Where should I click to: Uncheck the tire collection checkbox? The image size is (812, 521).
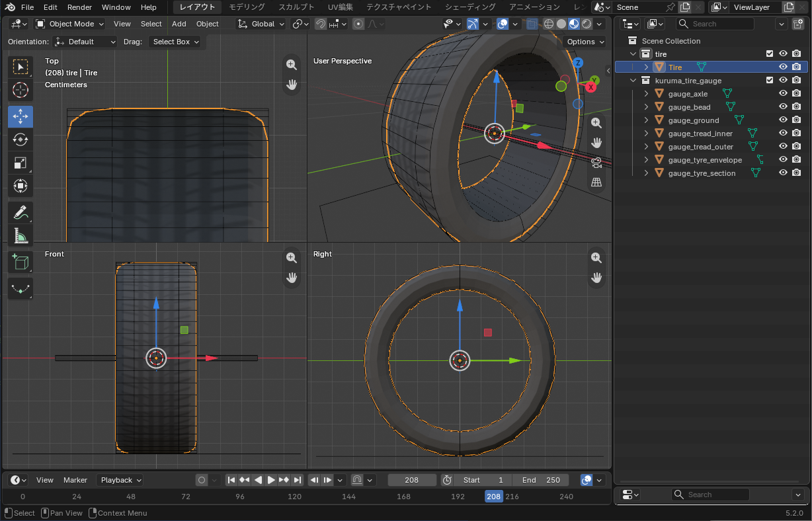tap(770, 54)
